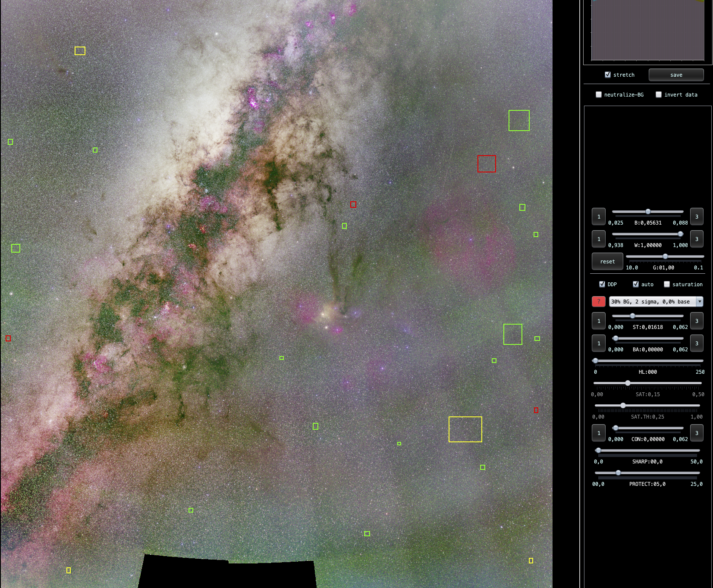Adjust the ST slider handle
The height and width of the screenshot is (588, 713).
(632, 316)
